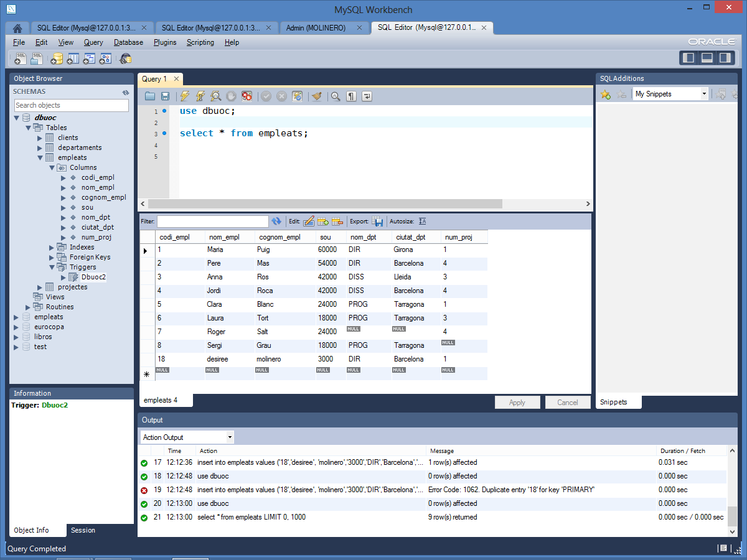Close the Query 1 tab
This screenshot has height=560, width=747.
pyautogui.click(x=176, y=79)
